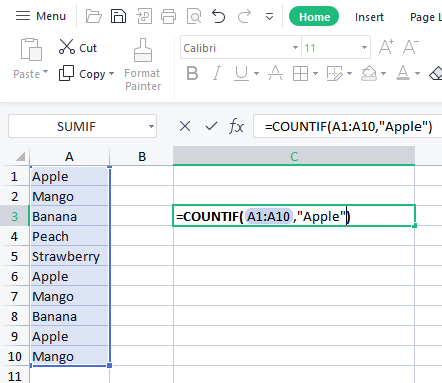
Task: Open Print Preview icon
Action: (x=194, y=16)
